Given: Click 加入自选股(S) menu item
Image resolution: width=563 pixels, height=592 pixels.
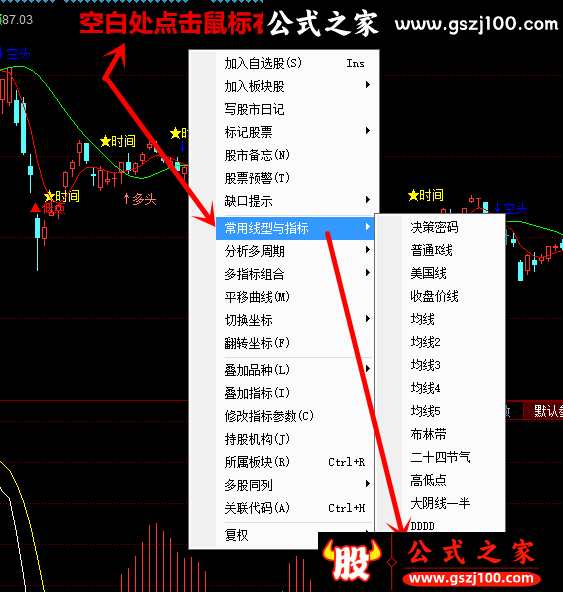Looking at the screenshot, I should pyautogui.click(x=295, y=63).
